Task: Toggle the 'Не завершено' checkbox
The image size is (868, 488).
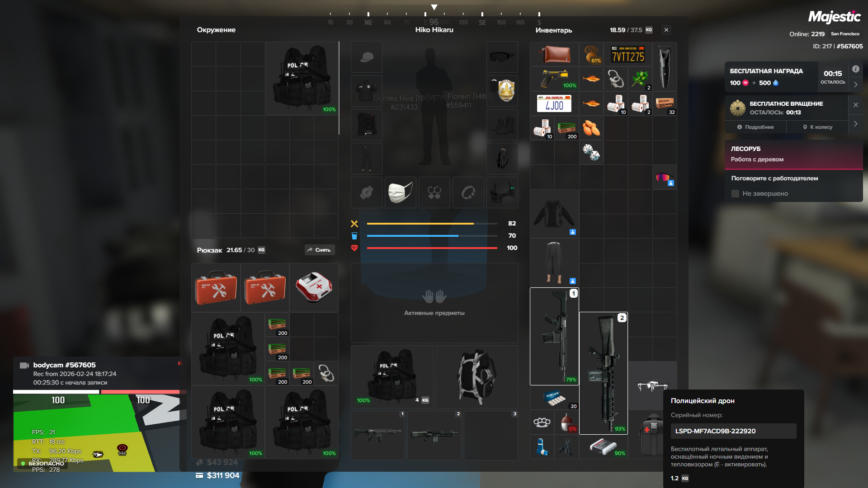Action: coord(735,193)
